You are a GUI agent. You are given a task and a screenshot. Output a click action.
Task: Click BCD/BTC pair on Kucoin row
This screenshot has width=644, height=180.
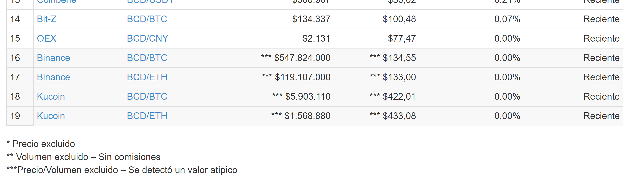(147, 97)
